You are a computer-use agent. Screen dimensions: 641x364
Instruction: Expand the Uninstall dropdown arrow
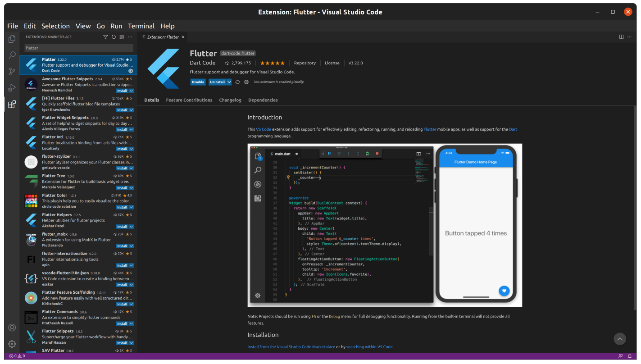[229, 82]
